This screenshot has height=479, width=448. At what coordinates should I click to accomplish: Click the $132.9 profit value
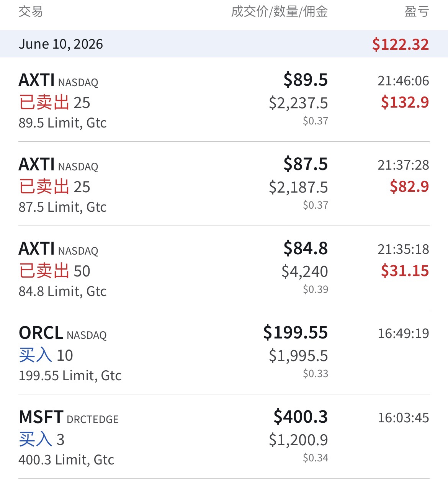(x=405, y=102)
